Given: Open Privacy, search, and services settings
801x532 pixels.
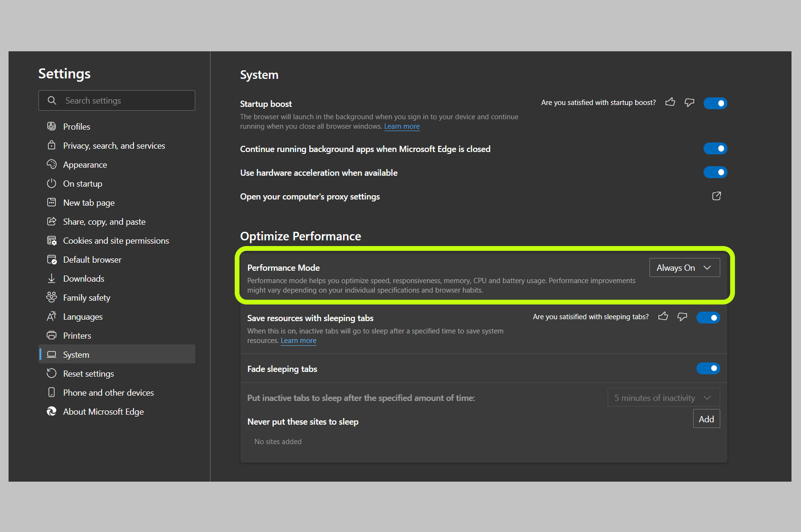Looking at the screenshot, I should click(x=117, y=145).
